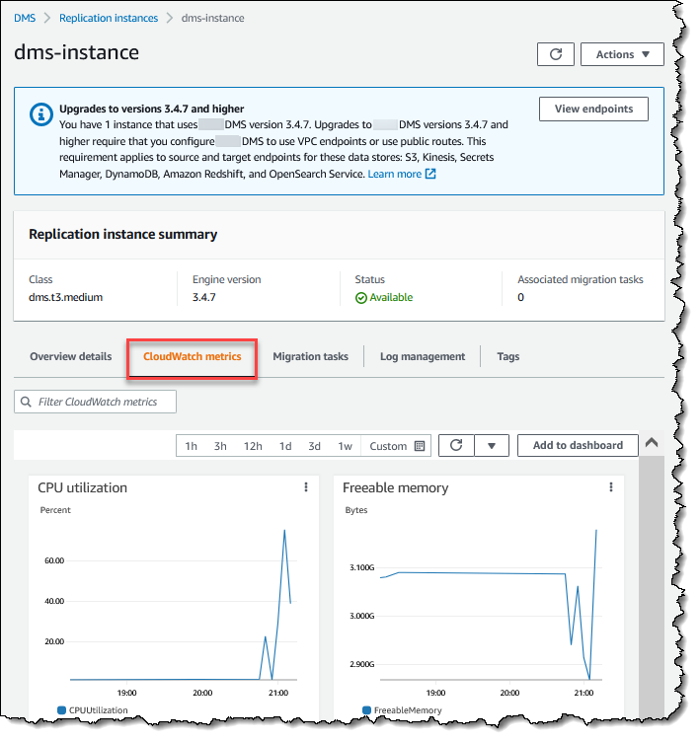The height and width of the screenshot is (741, 700).
Task: Click the View endpoints button
Action: click(x=593, y=109)
